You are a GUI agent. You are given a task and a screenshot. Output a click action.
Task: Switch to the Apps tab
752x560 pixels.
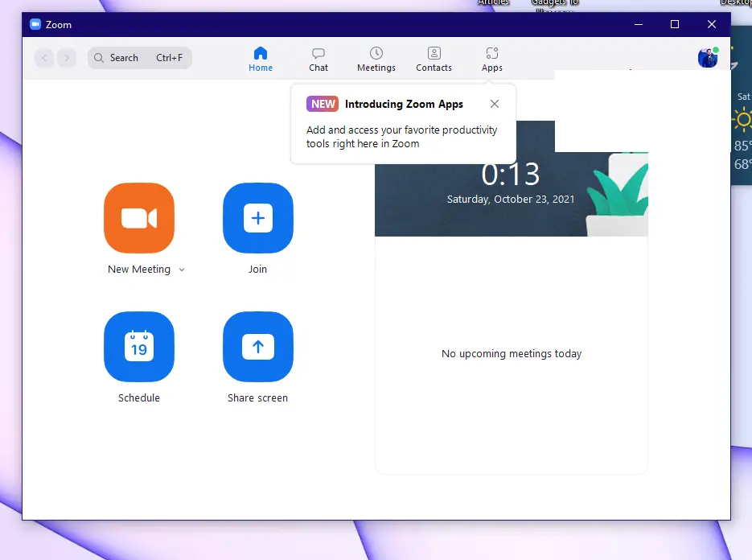(x=492, y=59)
